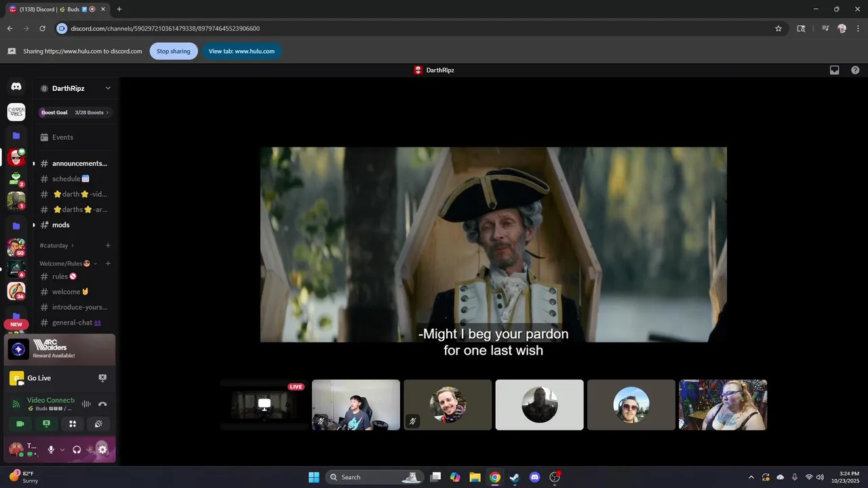This screenshot has height=488, width=868.
Task: Select the red bearded-face server icon
Action: coord(16,158)
